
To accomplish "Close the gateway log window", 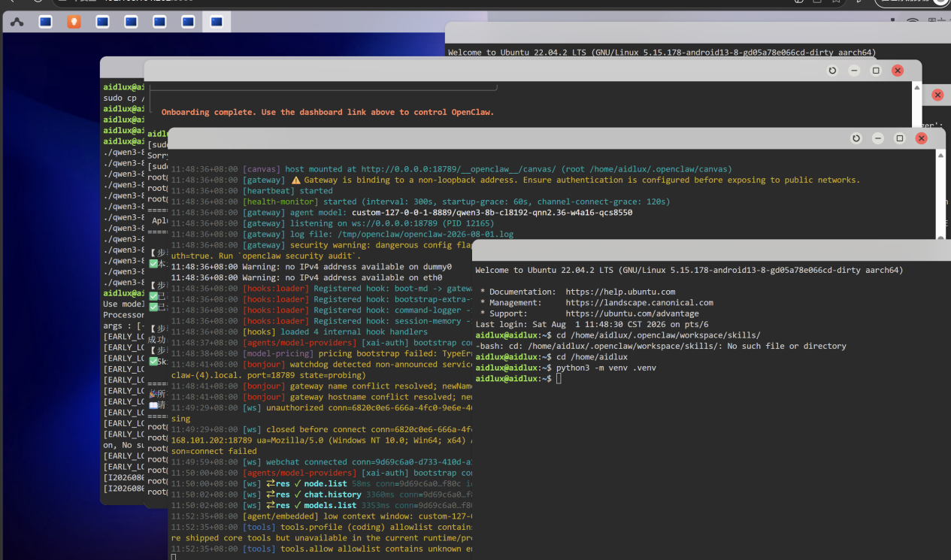I will (922, 138).
